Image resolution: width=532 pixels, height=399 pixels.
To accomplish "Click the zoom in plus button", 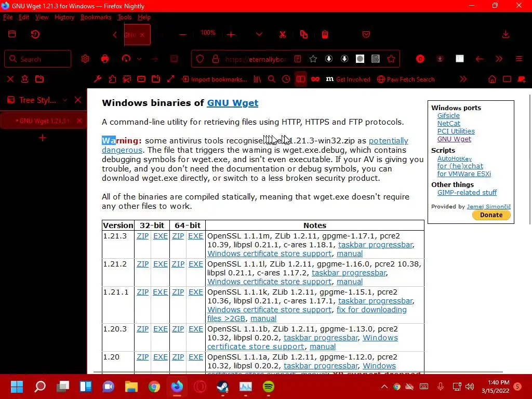I will click(x=231, y=35).
